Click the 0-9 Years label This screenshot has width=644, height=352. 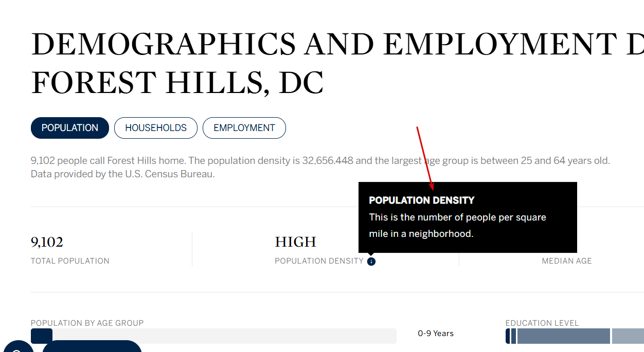(x=436, y=334)
